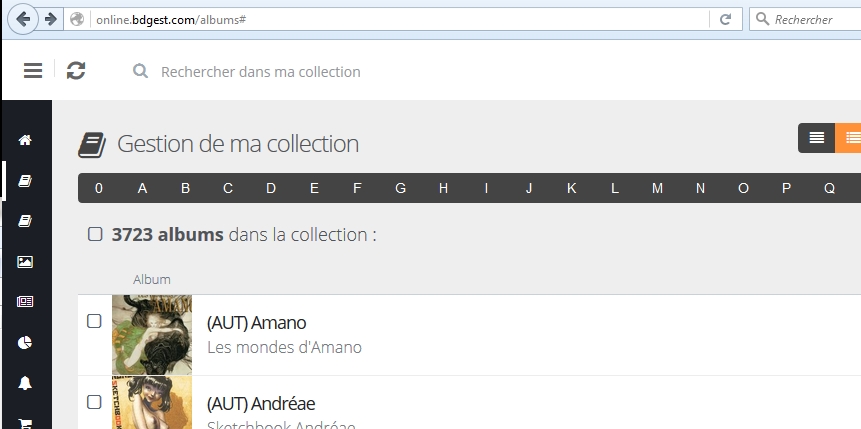The image size is (861, 429).
Task: Click the sync refresh arrows icon
Action: [76, 70]
